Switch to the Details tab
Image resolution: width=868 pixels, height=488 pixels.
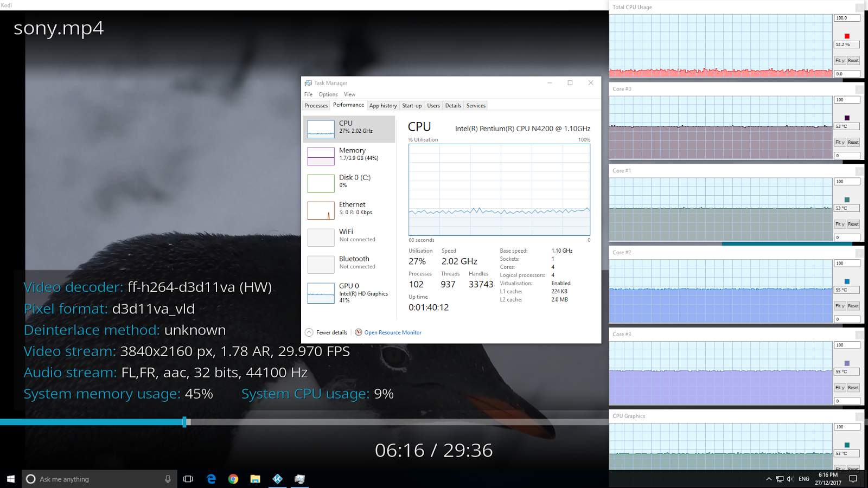tap(453, 106)
